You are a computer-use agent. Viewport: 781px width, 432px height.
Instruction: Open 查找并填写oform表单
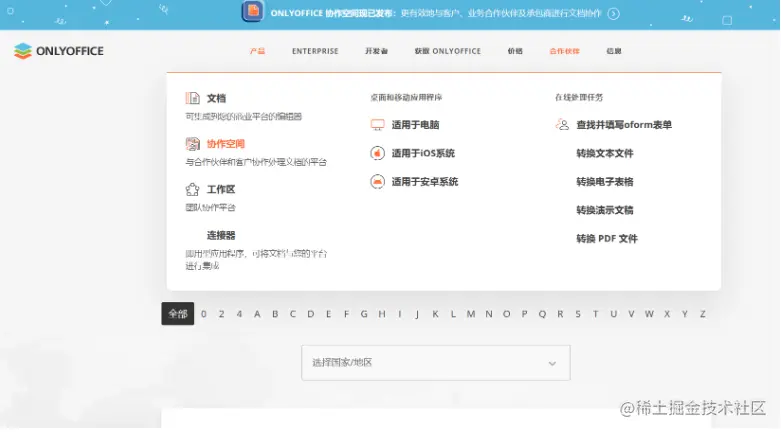pyautogui.click(x=624, y=125)
